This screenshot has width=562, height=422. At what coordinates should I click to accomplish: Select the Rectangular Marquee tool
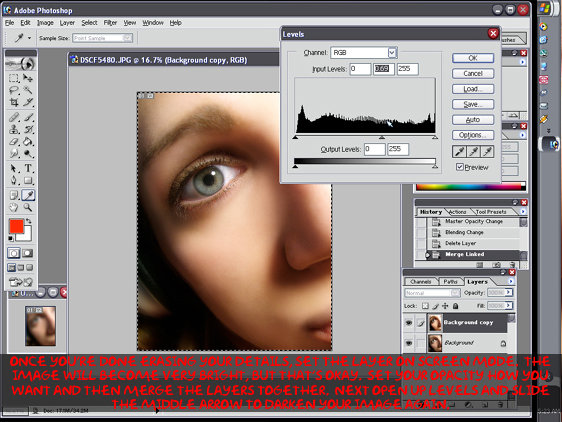click(14, 78)
